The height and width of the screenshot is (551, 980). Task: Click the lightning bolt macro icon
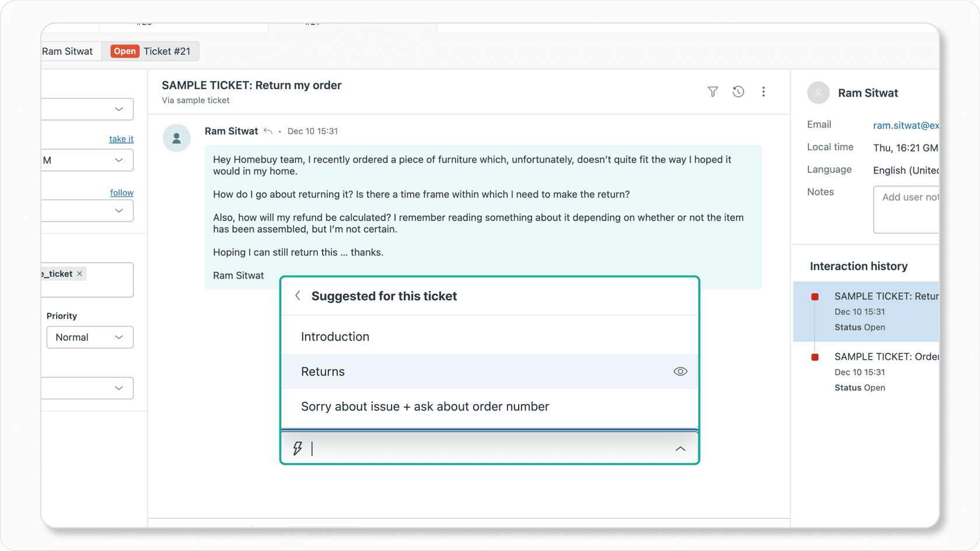pos(298,448)
